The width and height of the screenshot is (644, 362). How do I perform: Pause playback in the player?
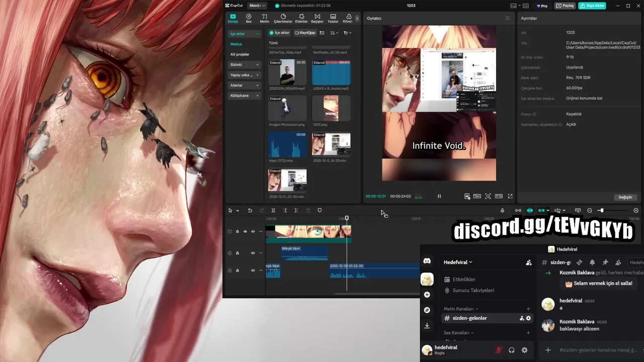[x=439, y=196]
